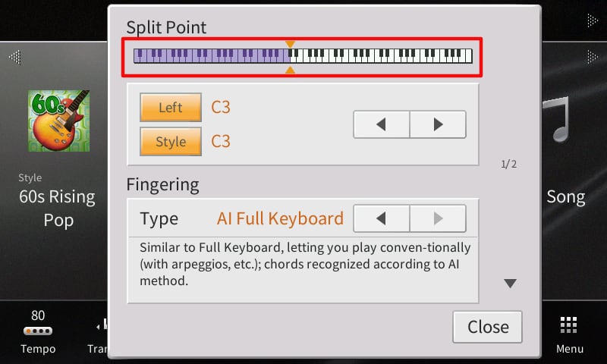This screenshot has width=607, height=364.
Task: Tap the Tempo beat indicator icon
Action: pos(38,331)
